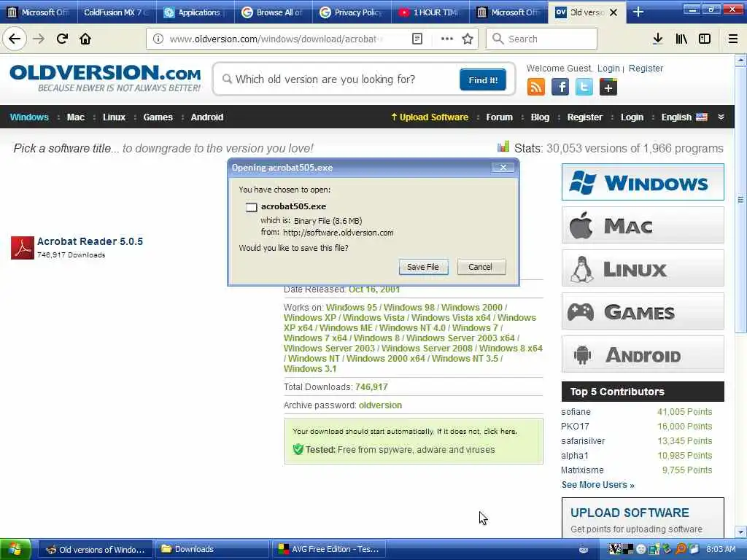Click the clock in system tray
The width and height of the screenshot is (747, 560).
tap(720, 549)
